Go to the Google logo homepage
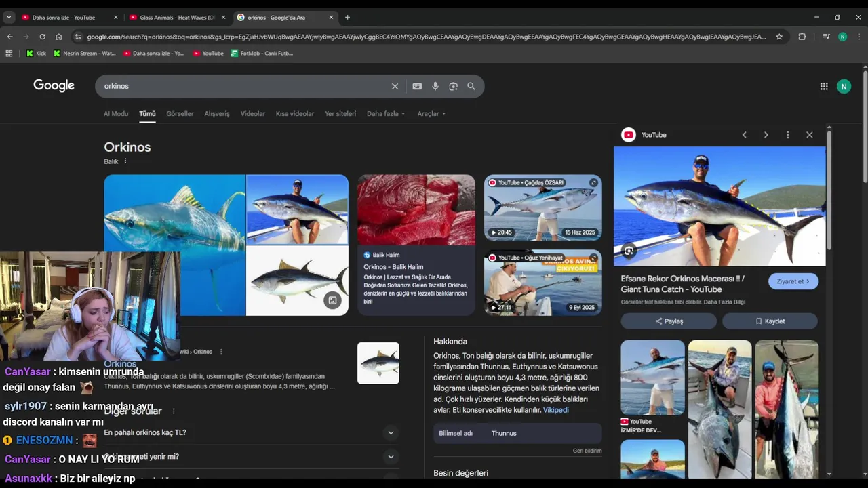Screen dimensions: 868x488 (54, 85)
